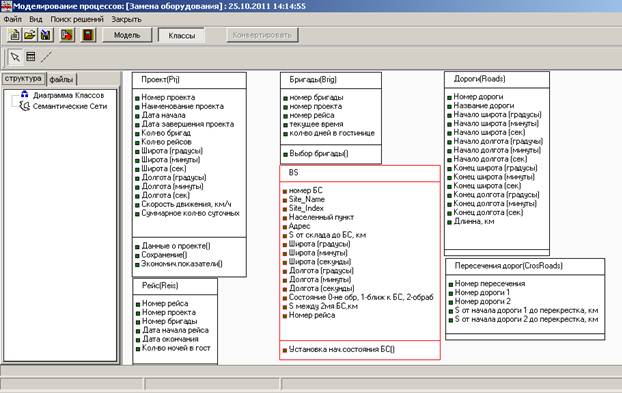The width and height of the screenshot is (622, 393).
Task: Open the Поиск решений menu
Action: pos(77,19)
